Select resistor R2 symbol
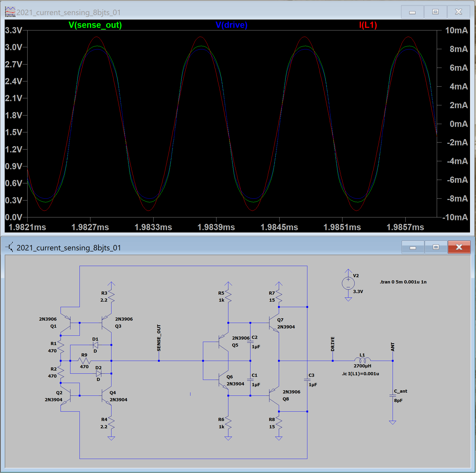The width and height of the screenshot is (476, 473). click(x=61, y=372)
